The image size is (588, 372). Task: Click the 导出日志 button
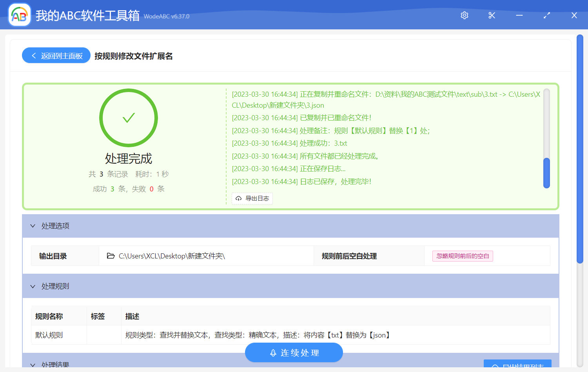click(252, 199)
